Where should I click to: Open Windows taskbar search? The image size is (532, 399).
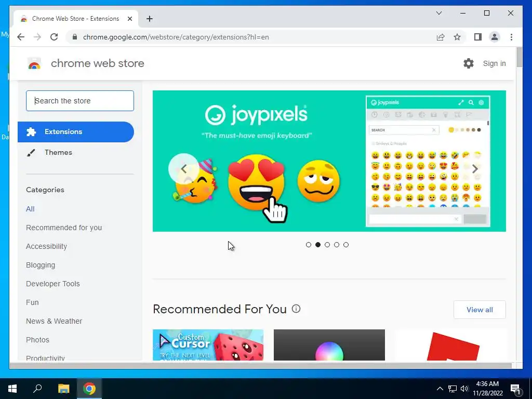click(x=37, y=389)
